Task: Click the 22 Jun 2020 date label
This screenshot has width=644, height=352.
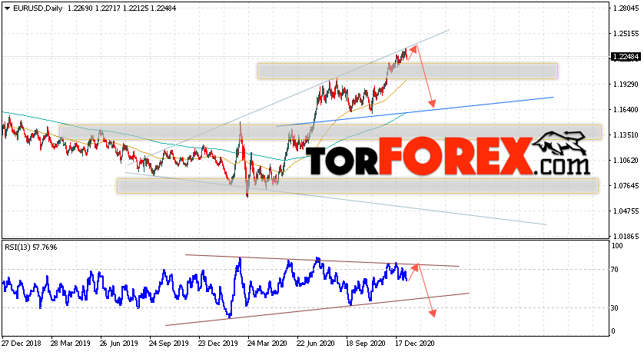Action: click(x=316, y=343)
